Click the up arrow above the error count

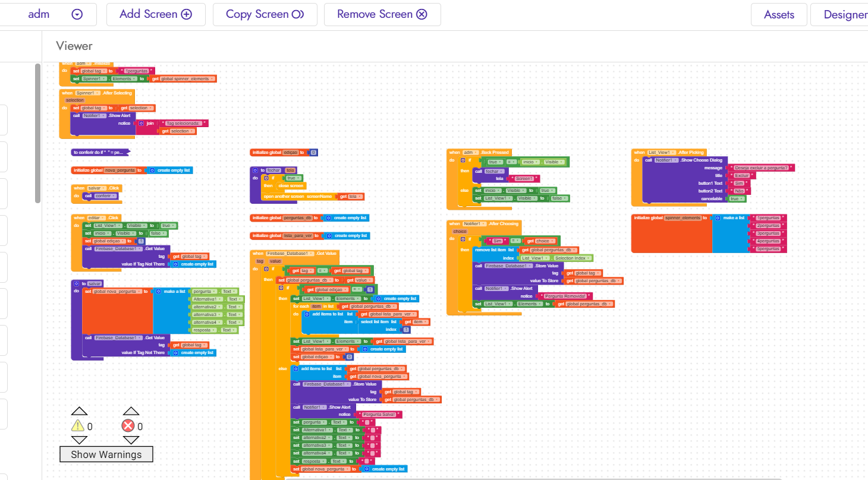click(131, 411)
